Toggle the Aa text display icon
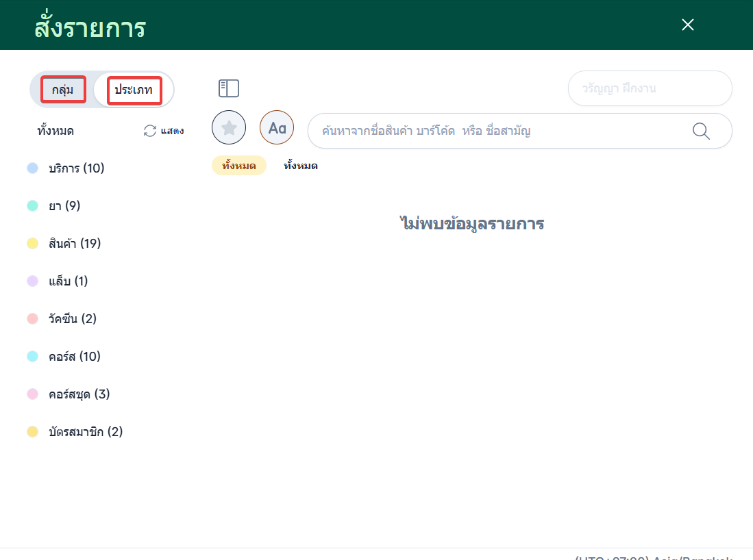The height and width of the screenshot is (560, 753). click(277, 127)
